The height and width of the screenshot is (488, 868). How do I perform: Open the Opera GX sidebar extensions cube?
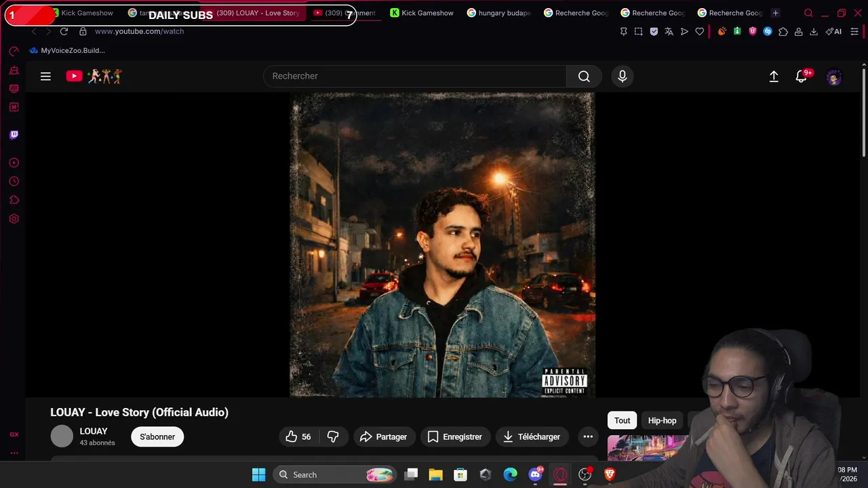click(14, 200)
